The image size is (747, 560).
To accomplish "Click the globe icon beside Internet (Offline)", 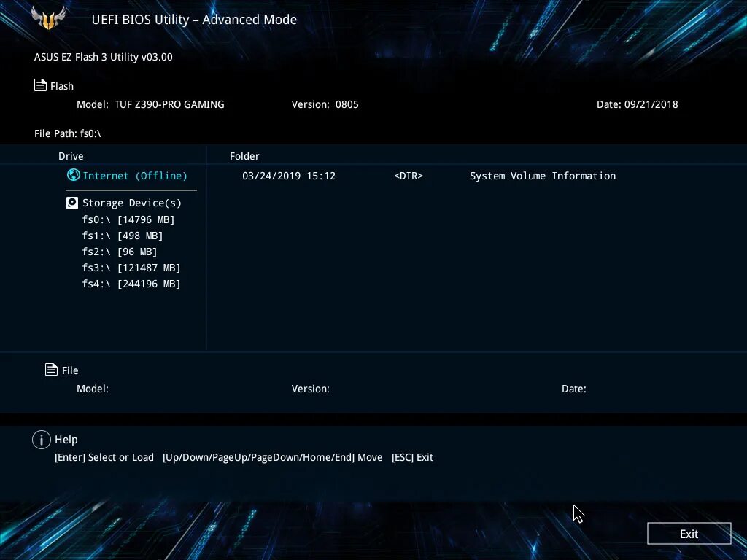I will pyautogui.click(x=74, y=175).
